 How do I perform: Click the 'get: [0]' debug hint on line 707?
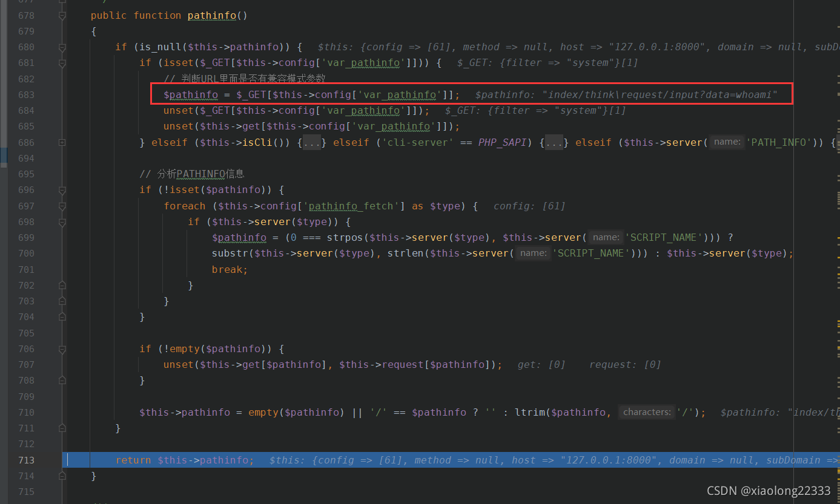[542, 365]
